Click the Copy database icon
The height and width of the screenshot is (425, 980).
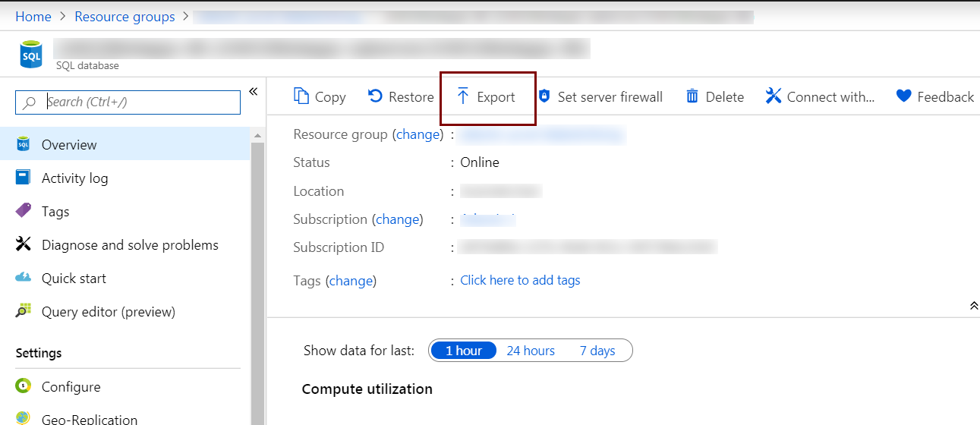coord(301,96)
